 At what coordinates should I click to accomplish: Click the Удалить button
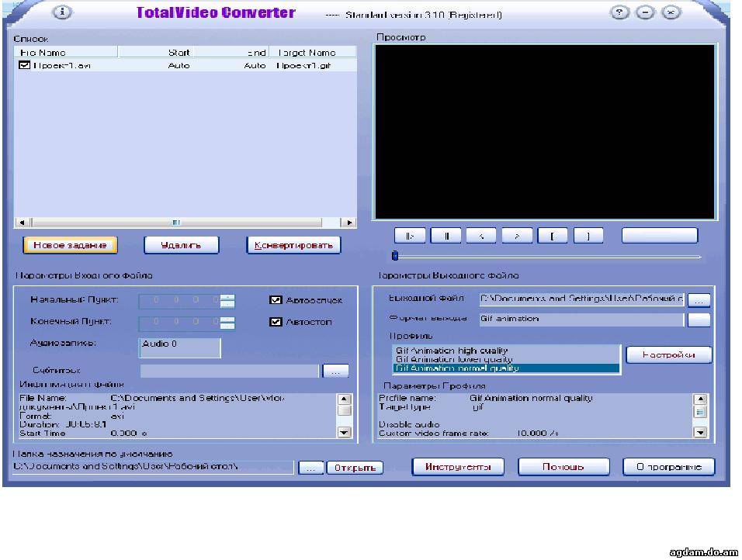182,245
